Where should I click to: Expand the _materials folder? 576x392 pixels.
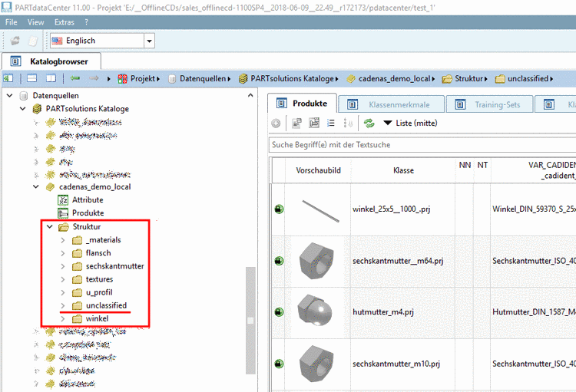pyautogui.click(x=63, y=240)
